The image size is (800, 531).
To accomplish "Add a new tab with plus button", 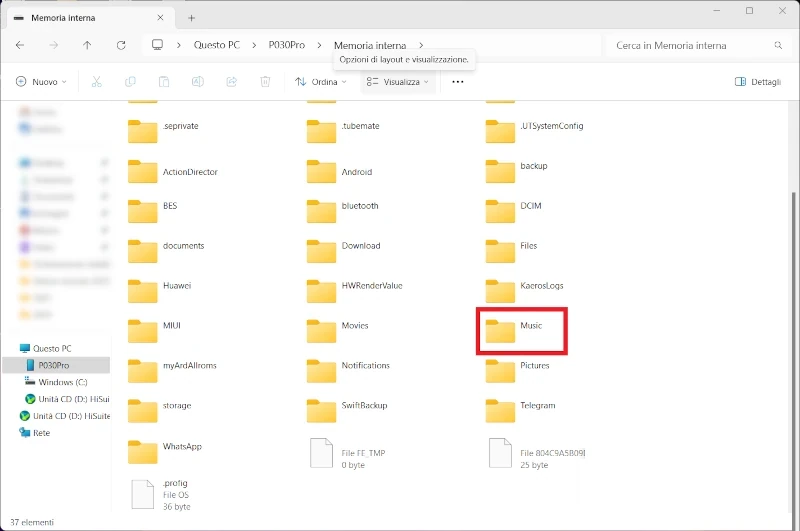I will pos(191,18).
